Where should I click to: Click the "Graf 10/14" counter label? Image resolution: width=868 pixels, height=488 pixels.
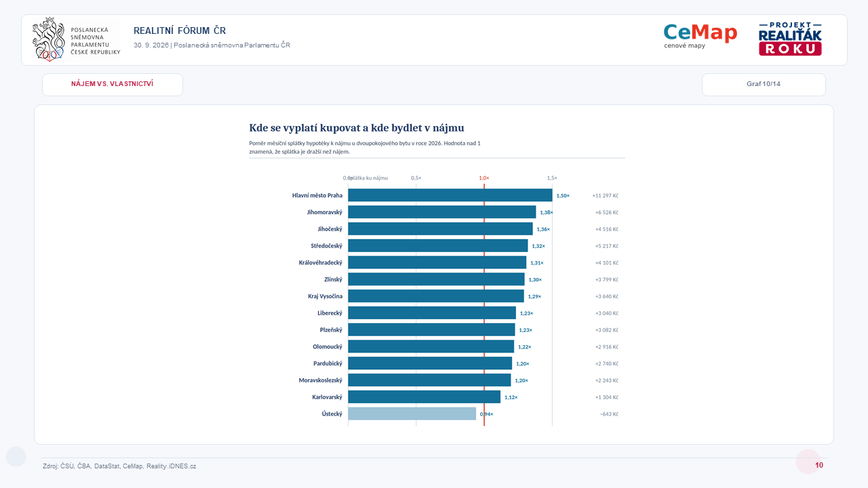tap(764, 84)
